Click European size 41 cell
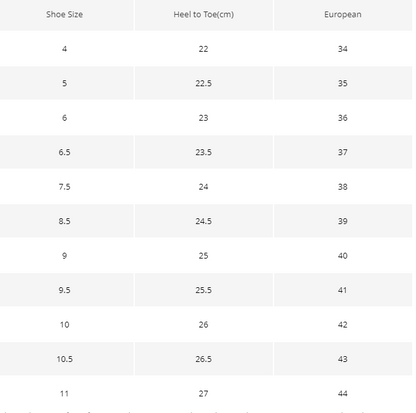The height and width of the screenshot is (413, 416). (343, 290)
